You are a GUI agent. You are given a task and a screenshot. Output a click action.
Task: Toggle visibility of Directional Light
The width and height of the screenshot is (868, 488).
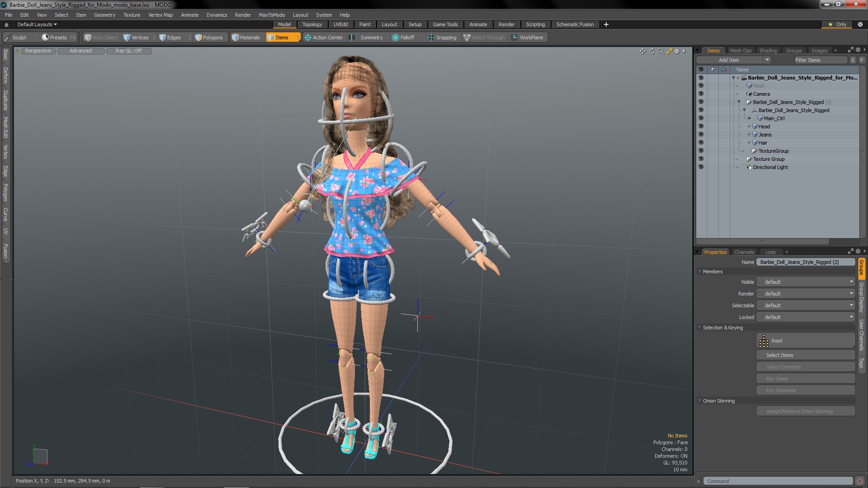click(701, 167)
